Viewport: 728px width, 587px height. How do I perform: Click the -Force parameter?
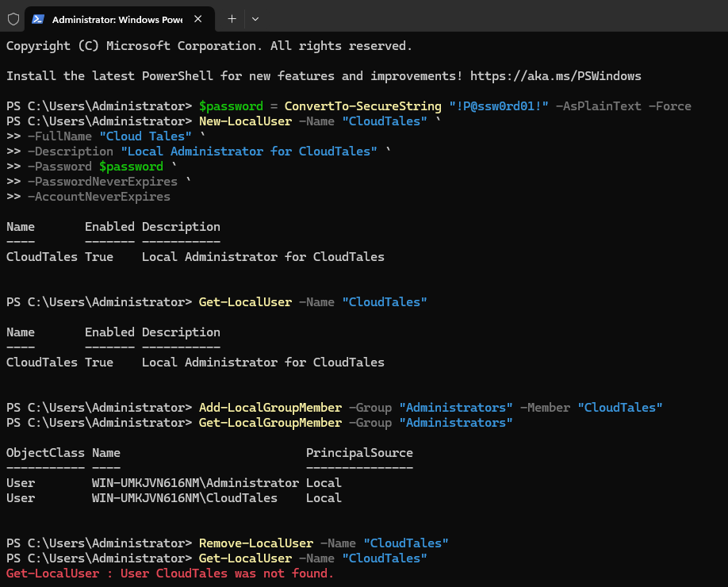(670, 106)
